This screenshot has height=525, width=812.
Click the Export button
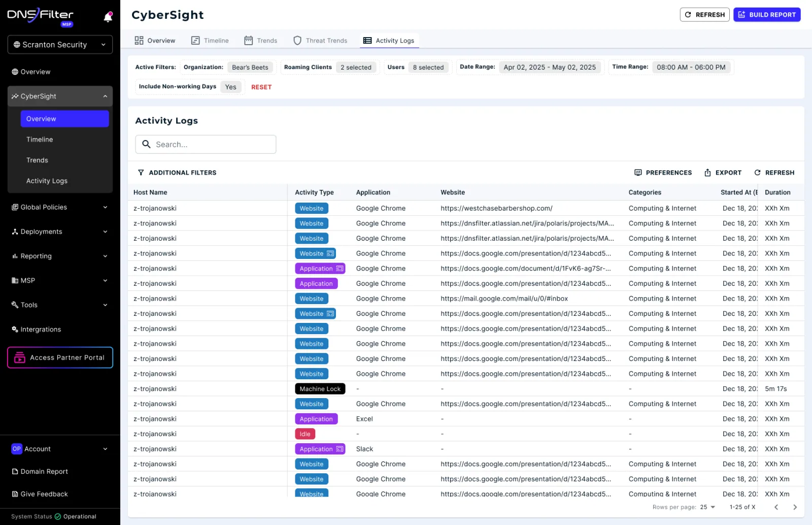click(x=723, y=173)
